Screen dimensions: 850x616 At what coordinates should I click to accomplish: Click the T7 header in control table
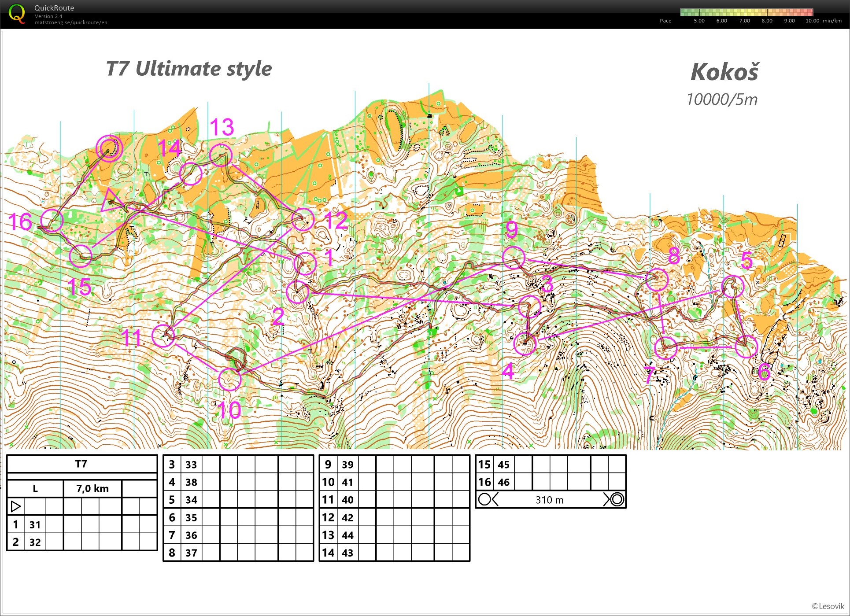(x=81, y=464)
